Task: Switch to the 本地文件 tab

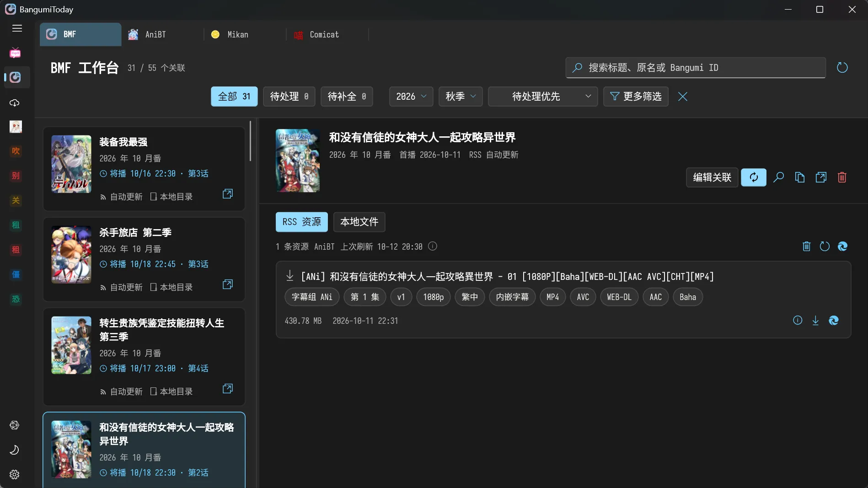Action: 359,222
